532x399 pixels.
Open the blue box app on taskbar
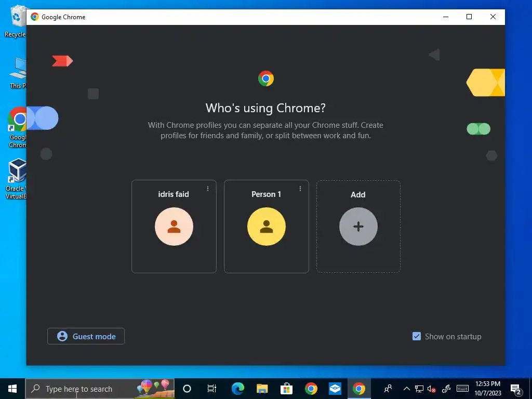[335, 389]
